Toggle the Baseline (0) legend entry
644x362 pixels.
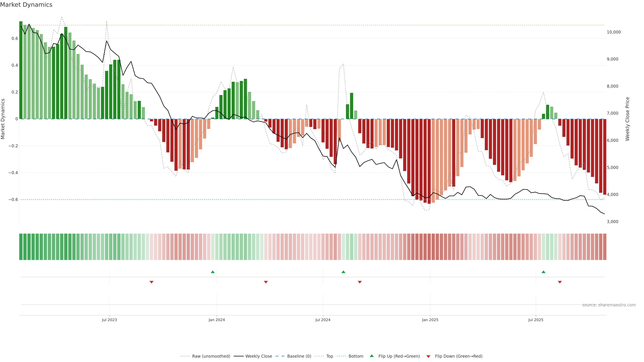299,356
